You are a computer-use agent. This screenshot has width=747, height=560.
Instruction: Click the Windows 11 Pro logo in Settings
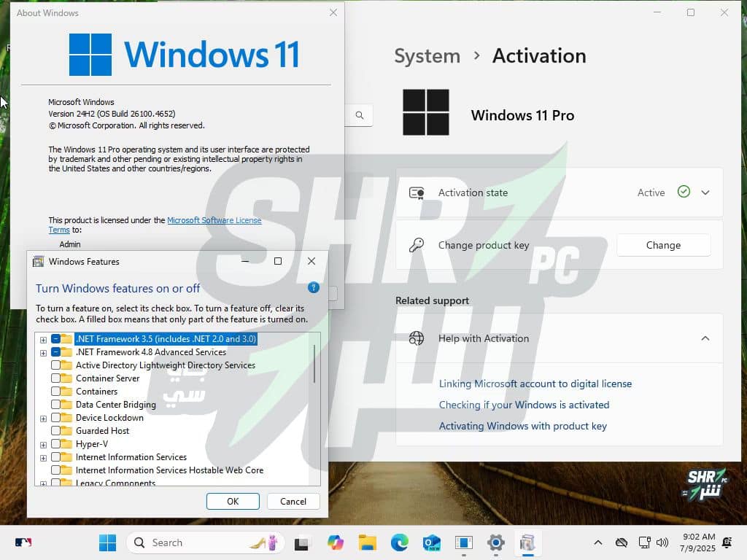pyautogui.click(x=426, y=112)
